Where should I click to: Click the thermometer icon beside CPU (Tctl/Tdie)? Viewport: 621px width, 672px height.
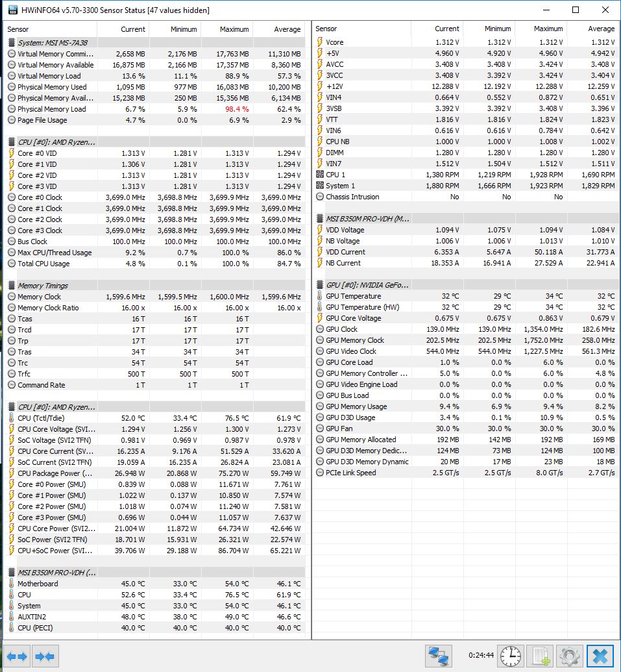coord(12,418)
